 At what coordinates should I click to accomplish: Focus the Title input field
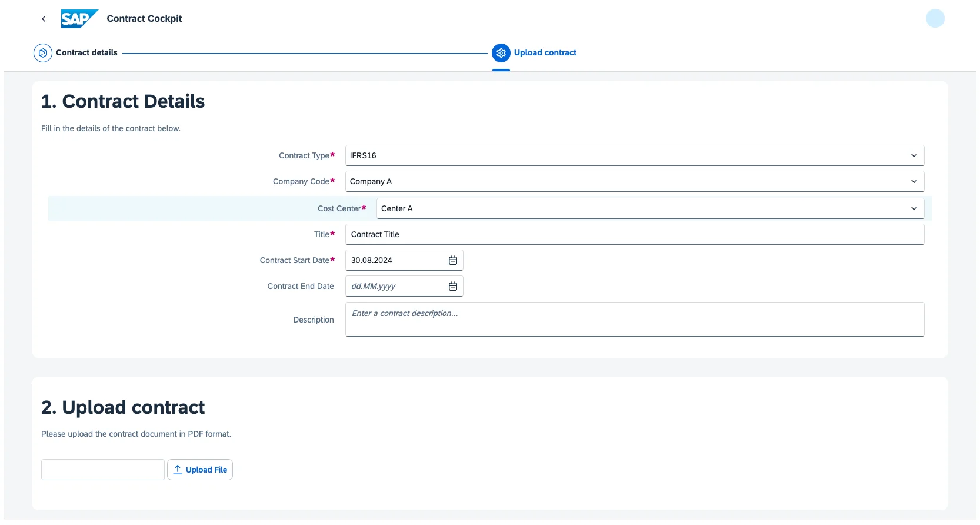pos(634,234)
